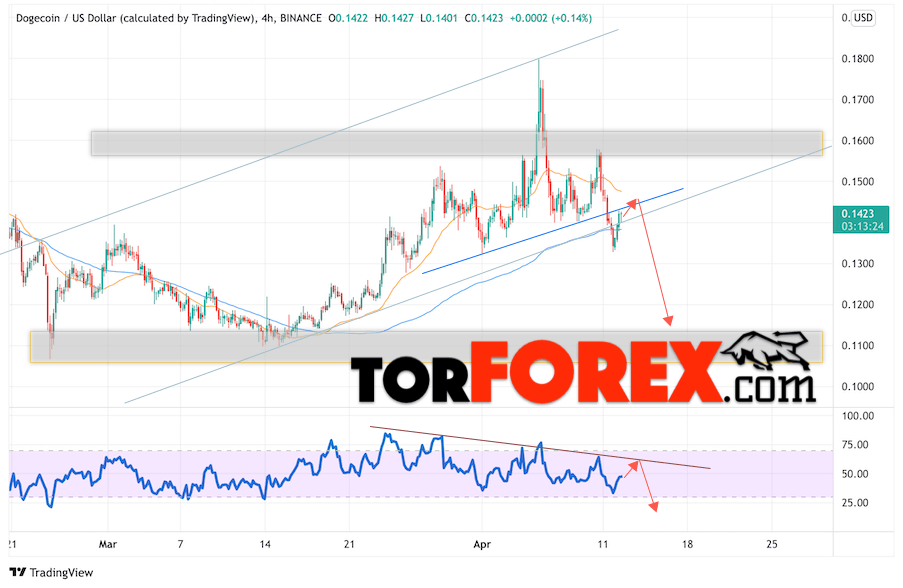Click the 4h interval label
The image size is (903, 588).
[x=267, y=18]
